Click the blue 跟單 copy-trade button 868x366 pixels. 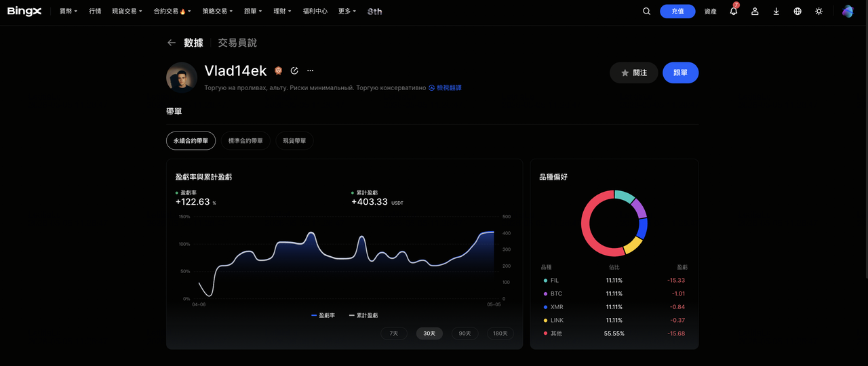[x=680, y=73]
